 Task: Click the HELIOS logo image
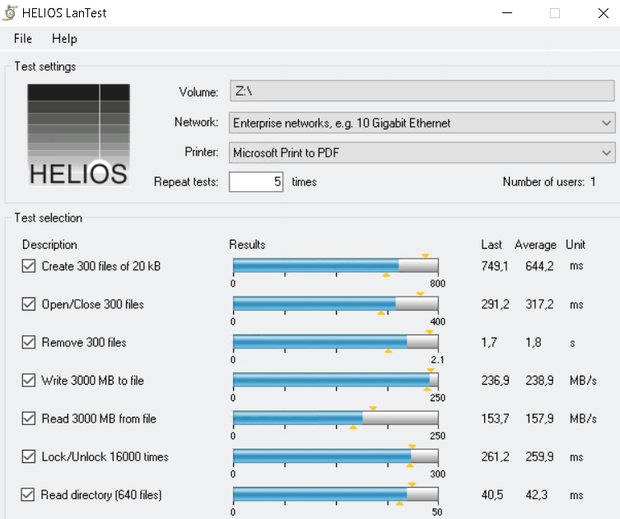(78, 135)
